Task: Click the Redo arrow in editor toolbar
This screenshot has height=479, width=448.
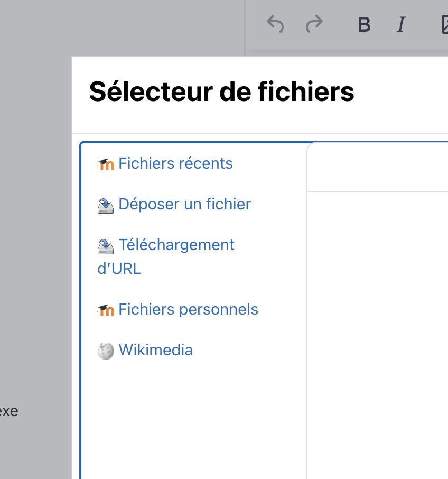Action: click(x=314, y=24)
